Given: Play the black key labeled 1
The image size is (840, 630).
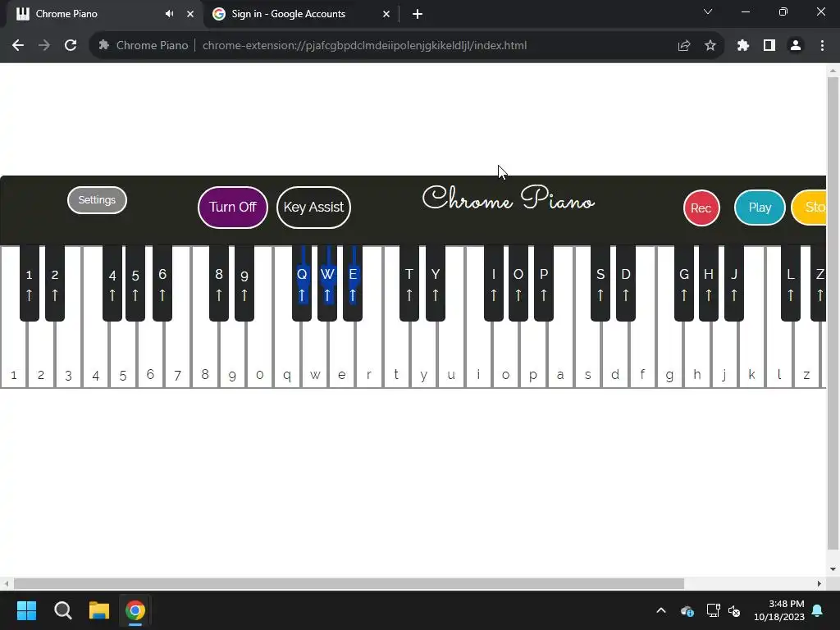Looking at the screenshot, I should (x=30, y=283).
